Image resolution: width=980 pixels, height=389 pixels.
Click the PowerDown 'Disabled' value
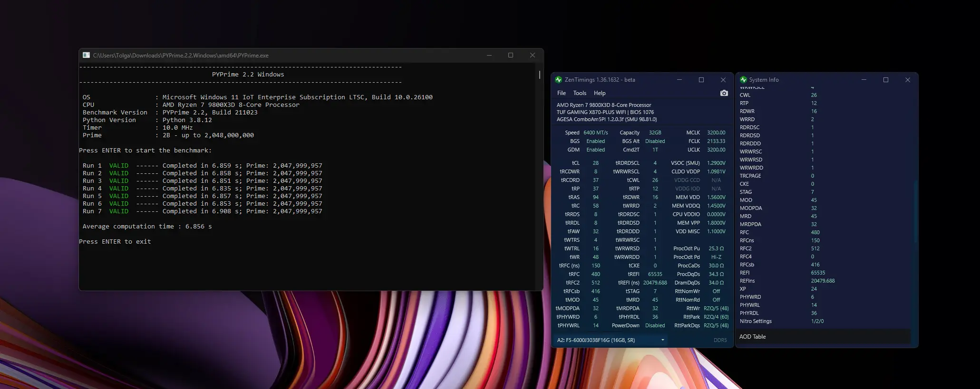point(655,325)
